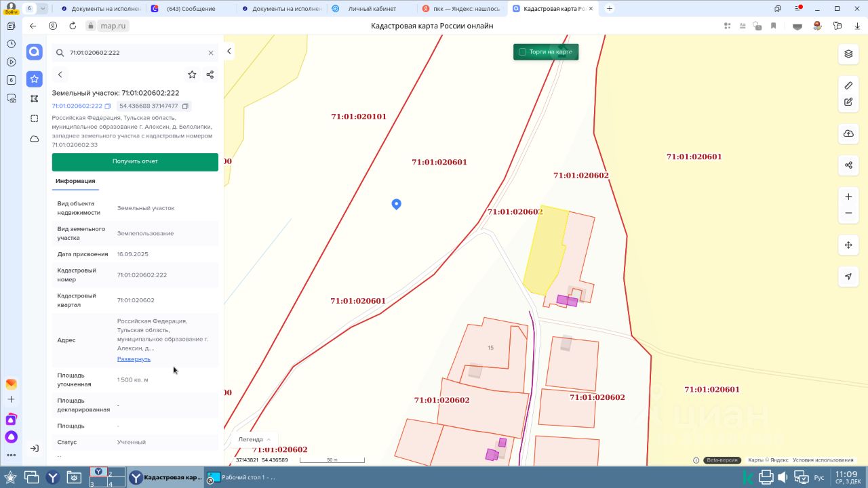Screen dimensions: 868x488
Task: Go back with panel back arrow
Action: (x=60, y=75)
